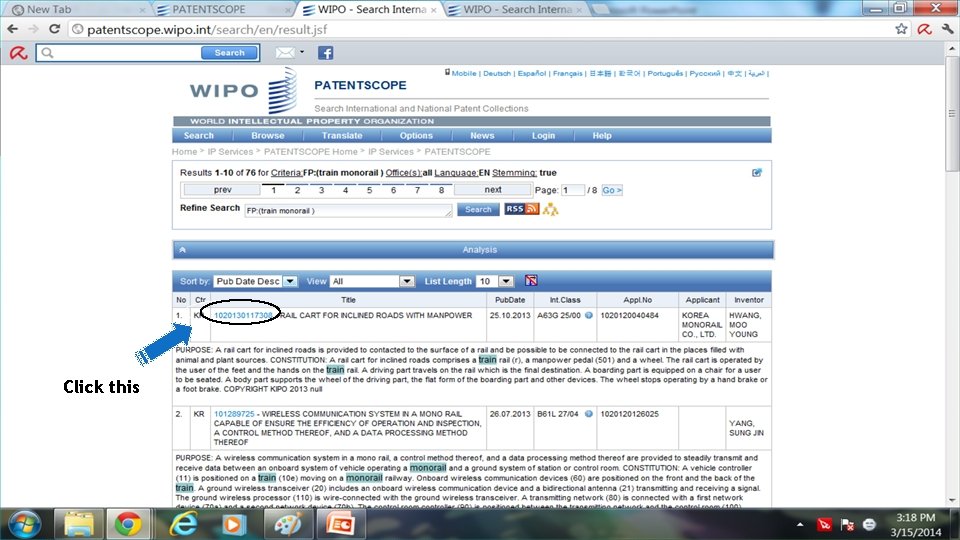Open patent 101289725 link

click(234, 414)
